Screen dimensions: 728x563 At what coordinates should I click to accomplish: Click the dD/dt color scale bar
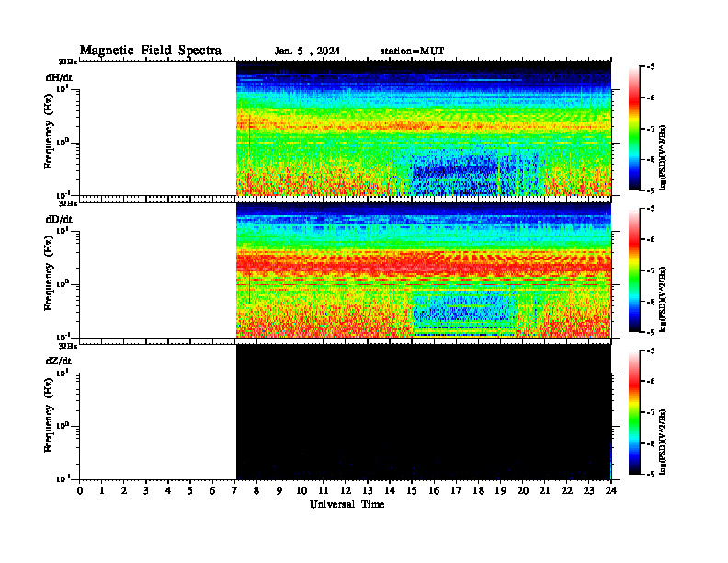[634, 270]
